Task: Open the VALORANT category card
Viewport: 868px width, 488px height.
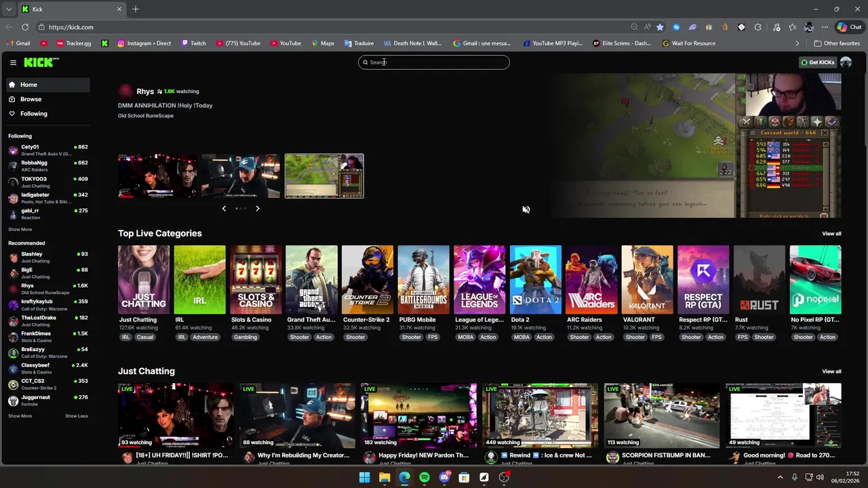Action: [648, 280]
